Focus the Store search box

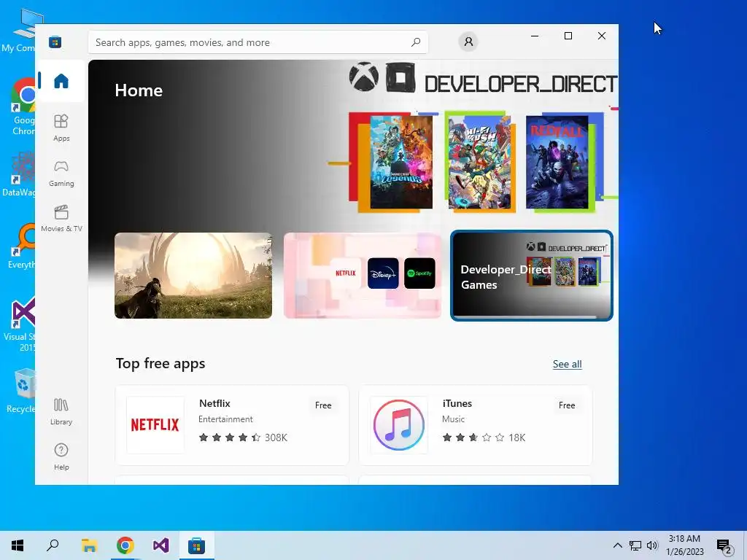tap(258, 42)
